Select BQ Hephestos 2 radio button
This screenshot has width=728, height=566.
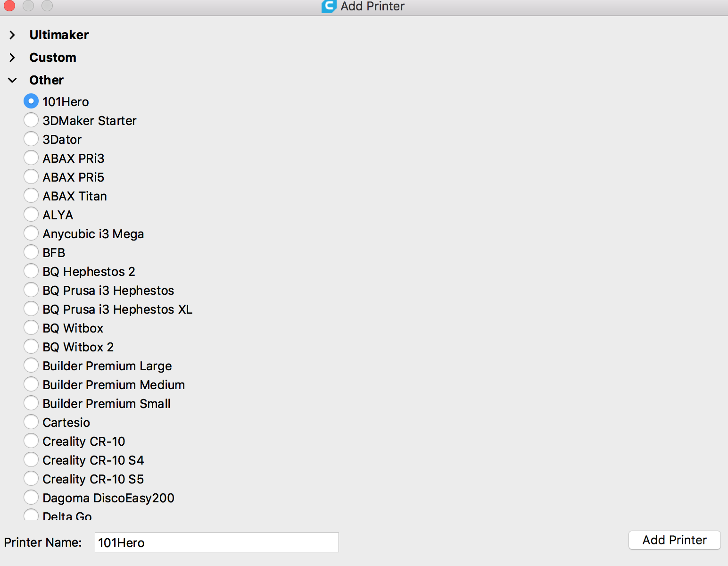pos(31,271)
